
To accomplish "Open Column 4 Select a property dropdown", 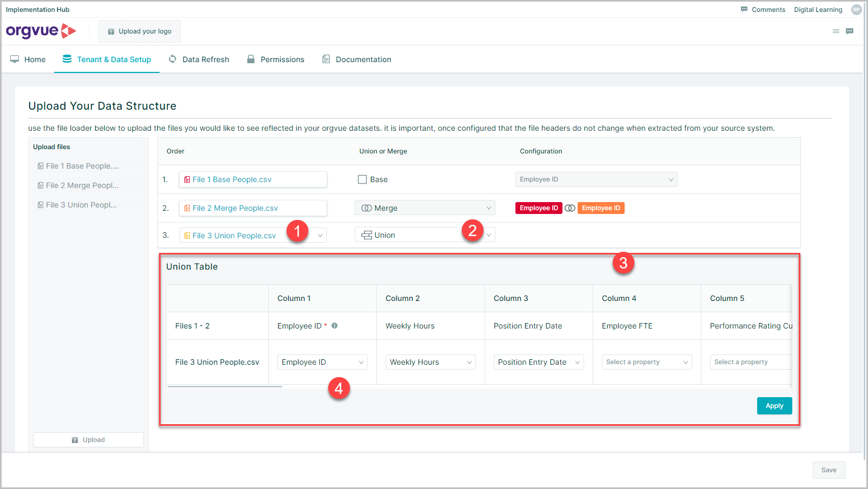I will point(647,362).
